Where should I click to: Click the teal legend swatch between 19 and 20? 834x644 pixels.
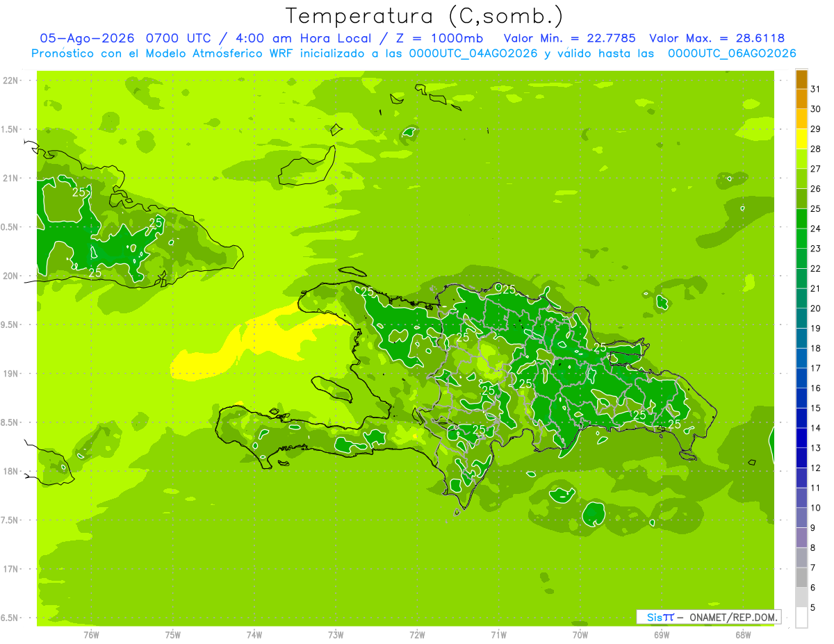click(x=801, y=319)
